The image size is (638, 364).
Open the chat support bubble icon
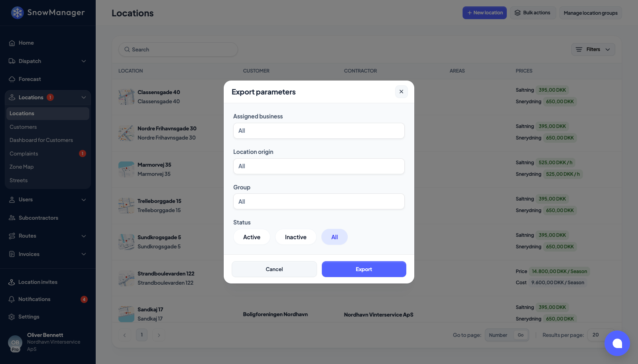click(x=617, y=343)
